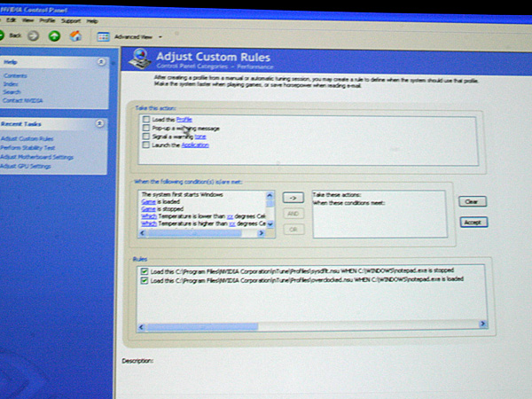Check 'Pop-up a warning message' option

(x=145, y=128)
